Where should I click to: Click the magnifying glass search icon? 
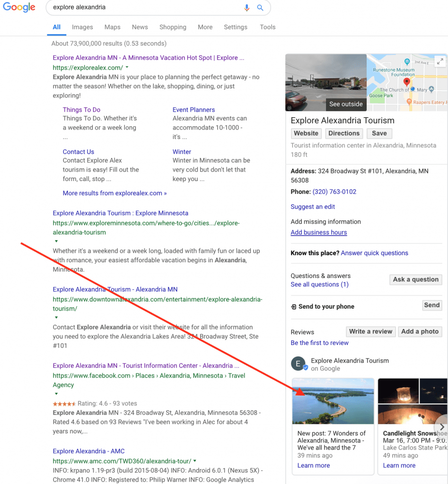point(260,8)
